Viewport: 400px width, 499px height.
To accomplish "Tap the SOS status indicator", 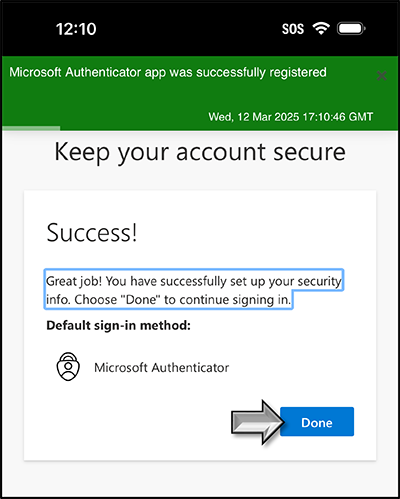I will (293, 29).
